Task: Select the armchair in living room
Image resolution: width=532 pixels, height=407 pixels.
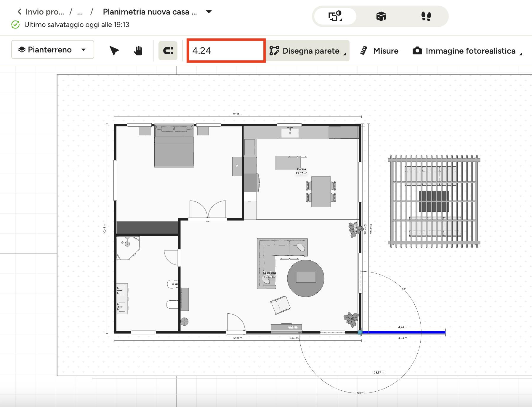Action: coord(280,305)
